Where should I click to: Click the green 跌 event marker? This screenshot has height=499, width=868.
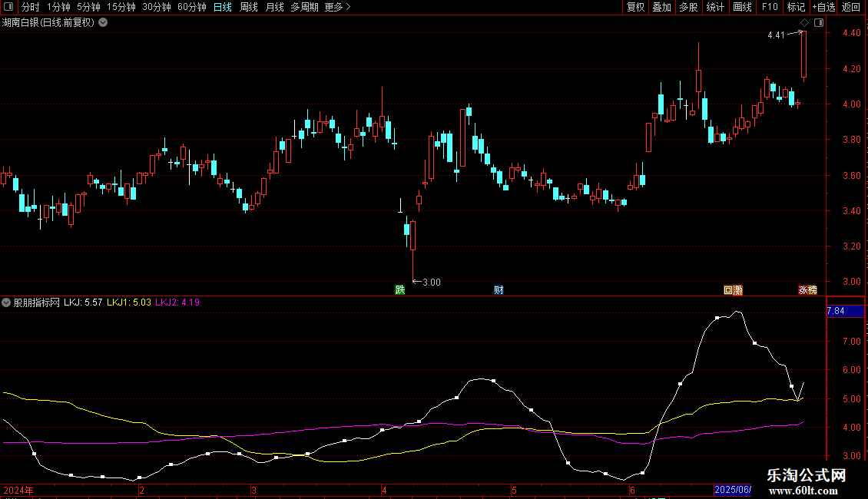pyautogui.click(x=399, y=290)
